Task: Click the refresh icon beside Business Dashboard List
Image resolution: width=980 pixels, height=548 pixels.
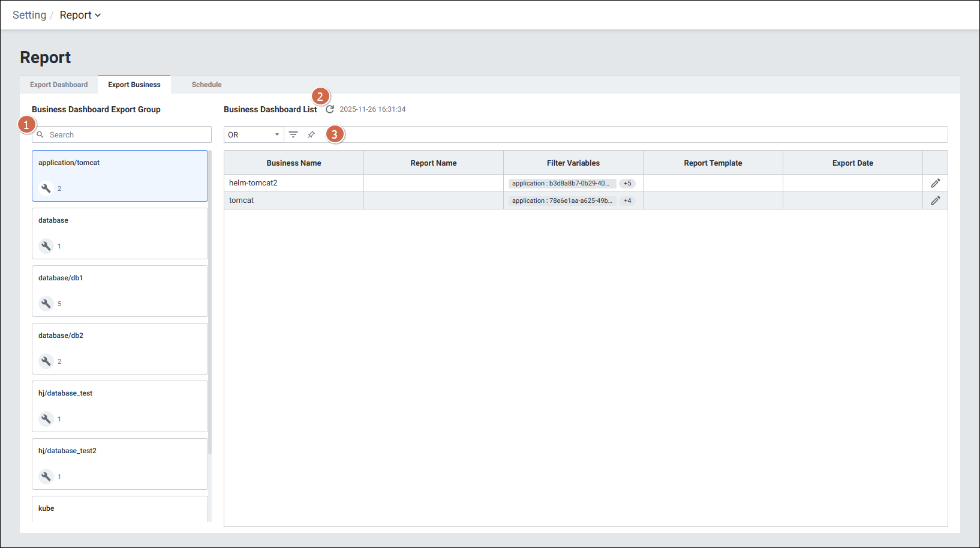Action: pos(330,109)
